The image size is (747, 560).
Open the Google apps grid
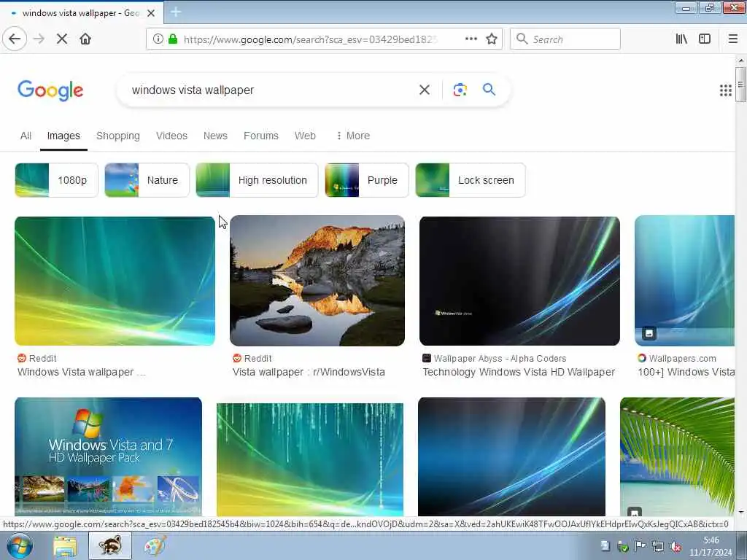coord(726,90)
